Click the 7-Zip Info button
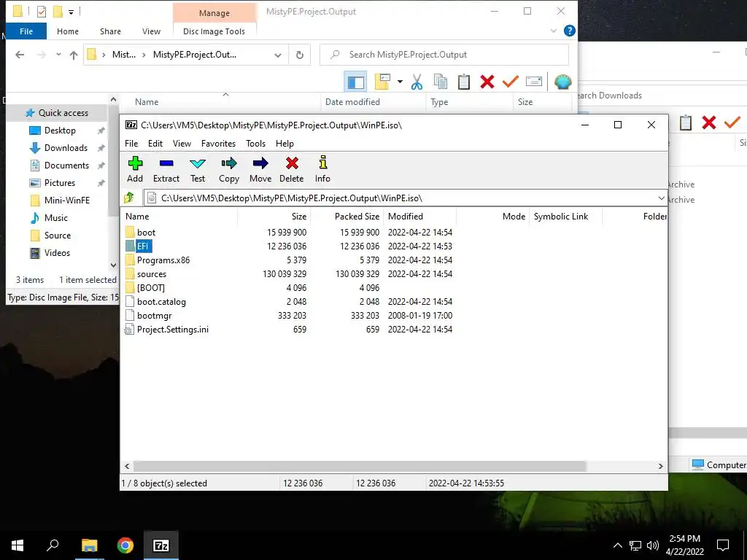Image resolution: width=747 pixels, height=560 pixels. point(322,169)
